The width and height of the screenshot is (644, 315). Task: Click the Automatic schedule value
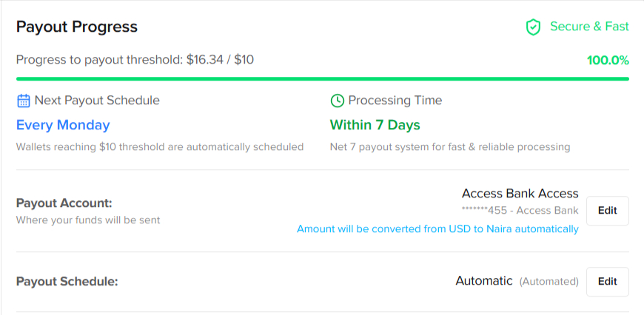click(x=484, y=281)
